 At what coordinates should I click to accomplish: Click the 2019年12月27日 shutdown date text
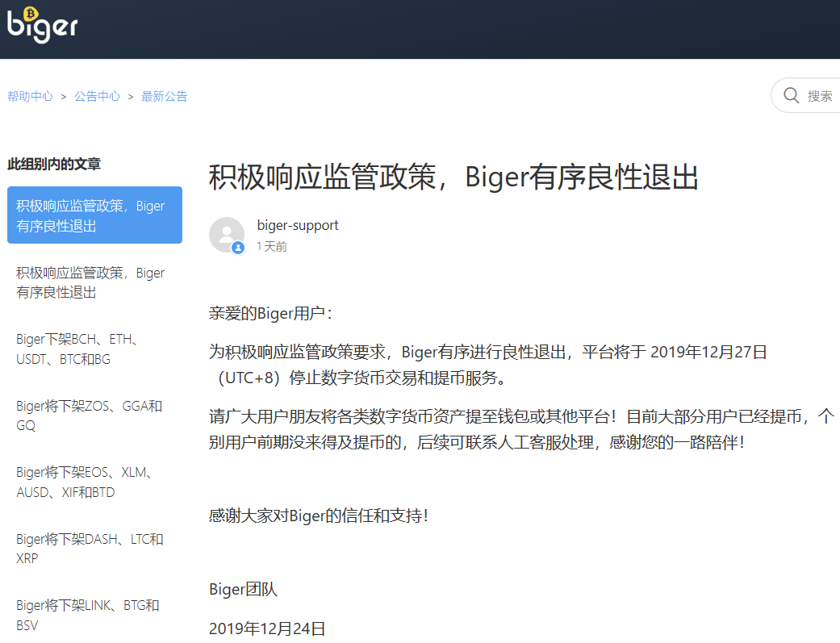[708, 352]
